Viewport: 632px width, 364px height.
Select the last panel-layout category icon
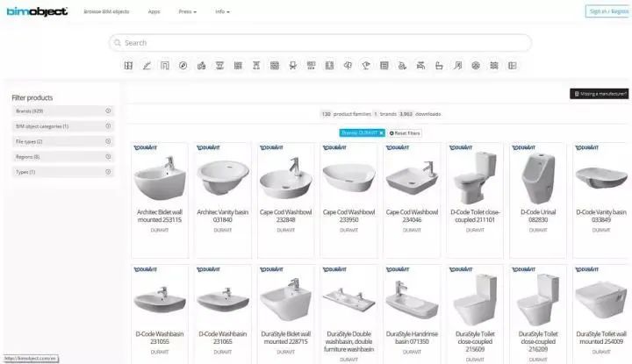[x=513, y=66]
